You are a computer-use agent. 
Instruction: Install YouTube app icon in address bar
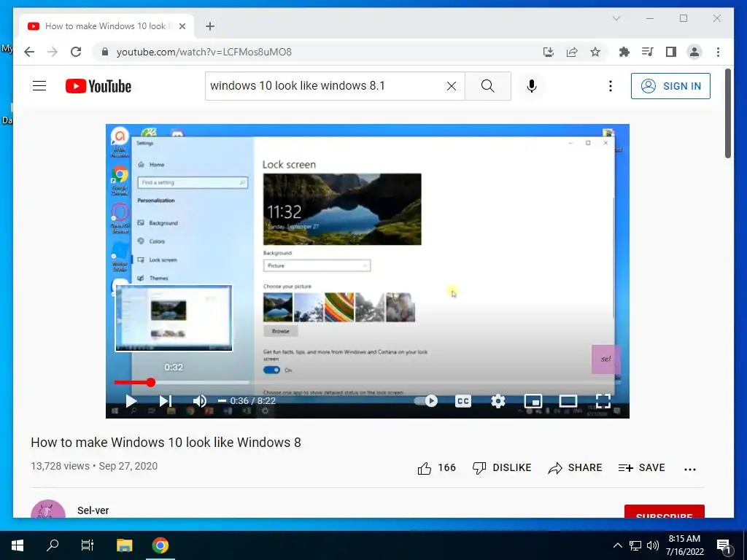[x=549, y=52]
